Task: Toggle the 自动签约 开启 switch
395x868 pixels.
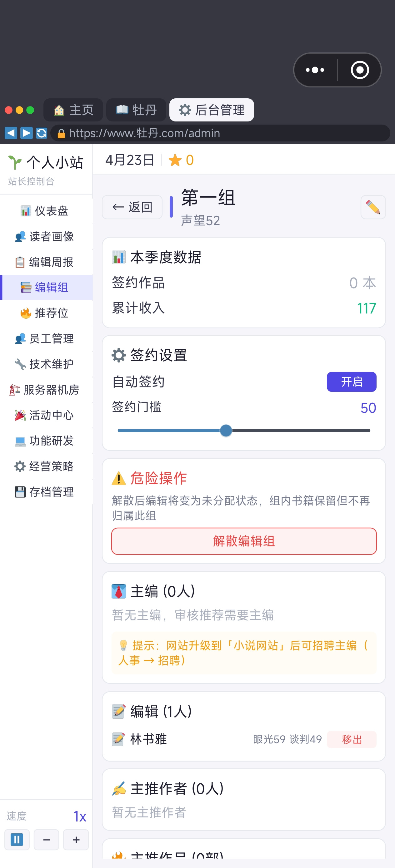Action: click(x=351, y=382)
